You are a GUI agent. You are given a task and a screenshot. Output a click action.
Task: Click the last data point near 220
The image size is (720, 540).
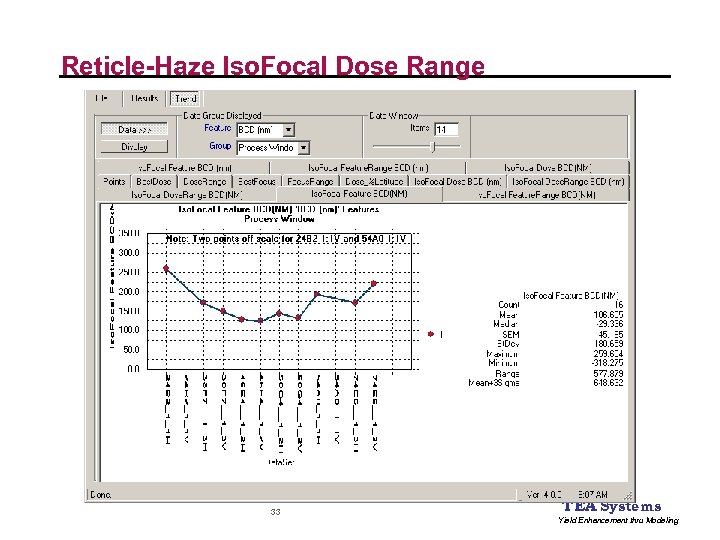(x=374, y=284)
